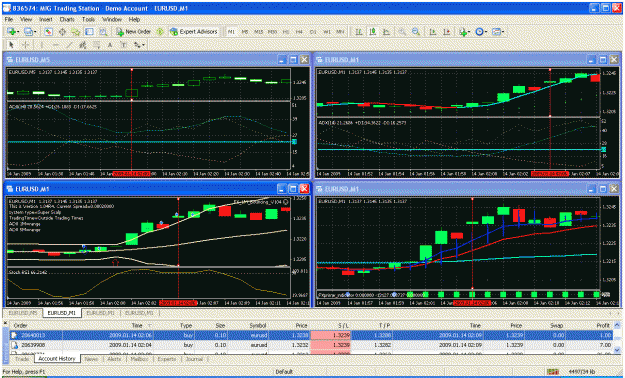Viewport: 625px width, 378px height.
Task: Switch chart to D1 timeframe
Action: point(313,32)
